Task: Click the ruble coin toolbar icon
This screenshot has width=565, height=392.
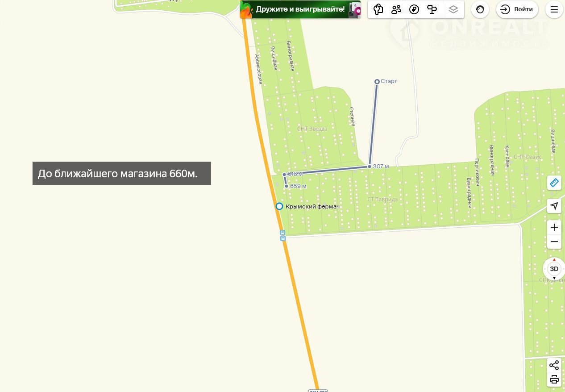Action: point(414,9)
